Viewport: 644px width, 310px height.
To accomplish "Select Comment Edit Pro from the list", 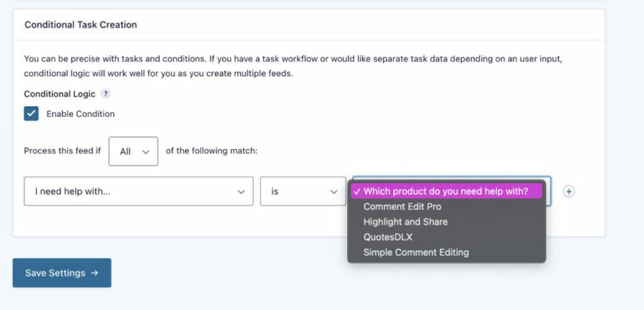I will point(402,206).
